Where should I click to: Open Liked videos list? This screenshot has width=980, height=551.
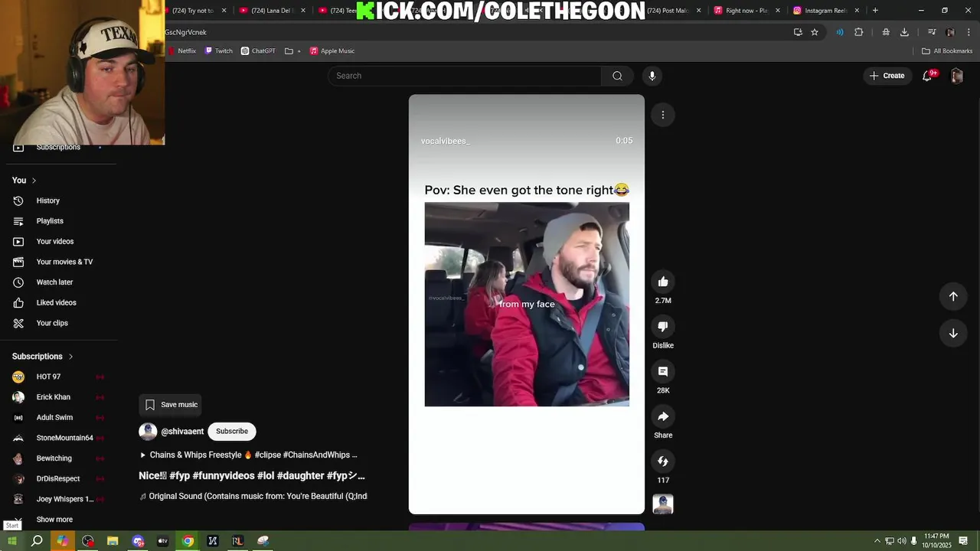(x=56, y=302)
